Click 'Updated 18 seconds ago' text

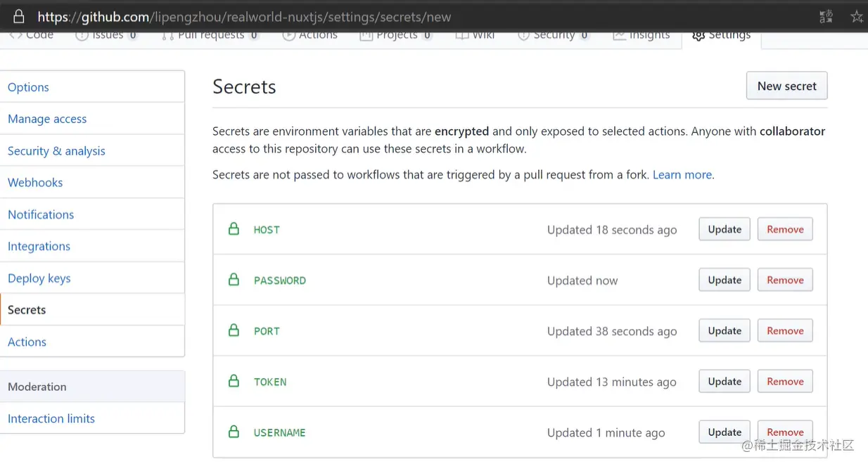[x=612, y=230]
